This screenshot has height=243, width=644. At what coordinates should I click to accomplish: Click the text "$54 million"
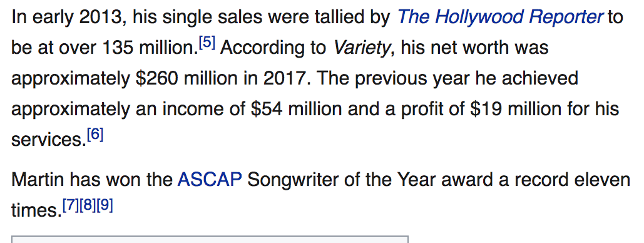pyautogui.click(x=296, y=109)
